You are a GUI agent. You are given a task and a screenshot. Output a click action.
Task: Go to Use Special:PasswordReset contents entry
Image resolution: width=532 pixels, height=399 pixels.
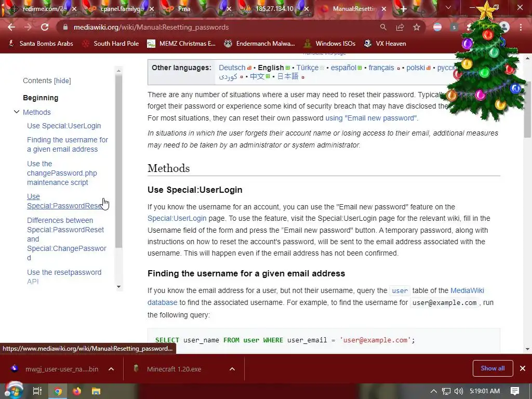[x=64, y=201]
